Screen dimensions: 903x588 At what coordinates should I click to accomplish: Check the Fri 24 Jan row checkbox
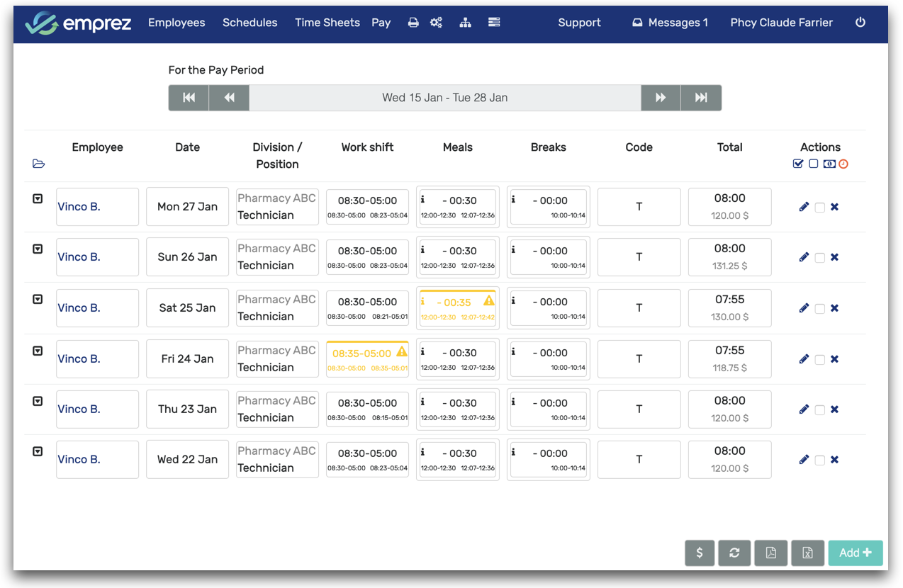pyautogui.click(x=819, y=360)
